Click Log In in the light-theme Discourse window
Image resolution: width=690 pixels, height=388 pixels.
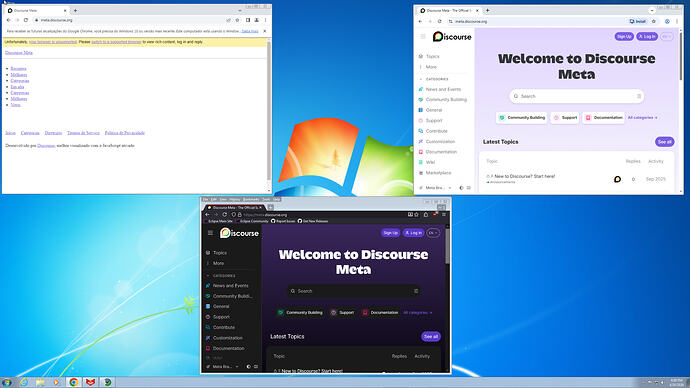[x=647, y=37]
